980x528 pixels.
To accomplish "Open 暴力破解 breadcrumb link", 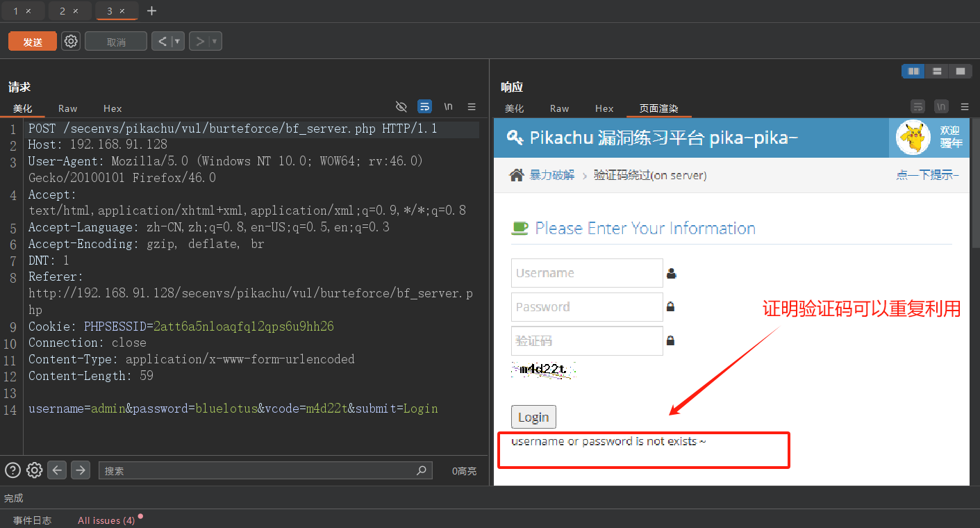I will point(552,175).
